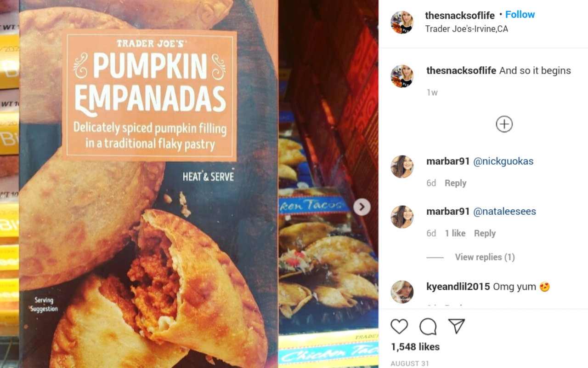The image size is (588, 368).
Task: Follow thesnacksoflife
Action: [x=520, y=15]
